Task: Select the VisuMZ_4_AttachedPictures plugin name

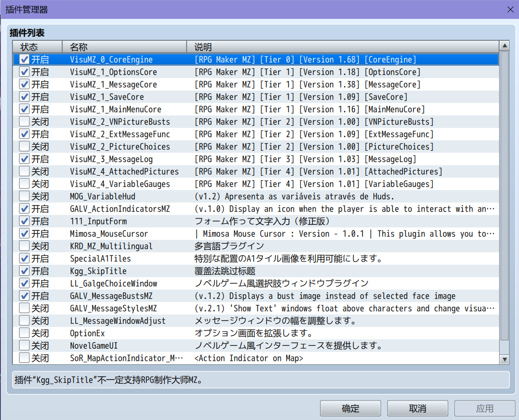Action: [124, 172]
